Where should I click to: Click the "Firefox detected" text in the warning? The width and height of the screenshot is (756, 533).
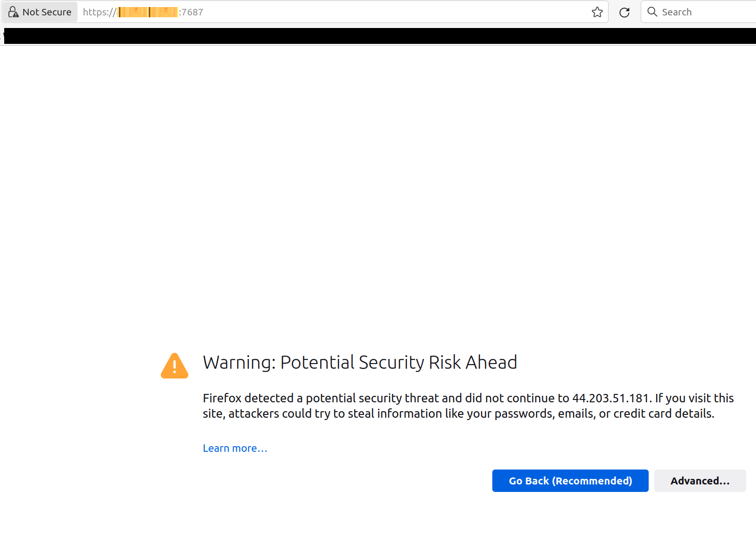point(248,398)
